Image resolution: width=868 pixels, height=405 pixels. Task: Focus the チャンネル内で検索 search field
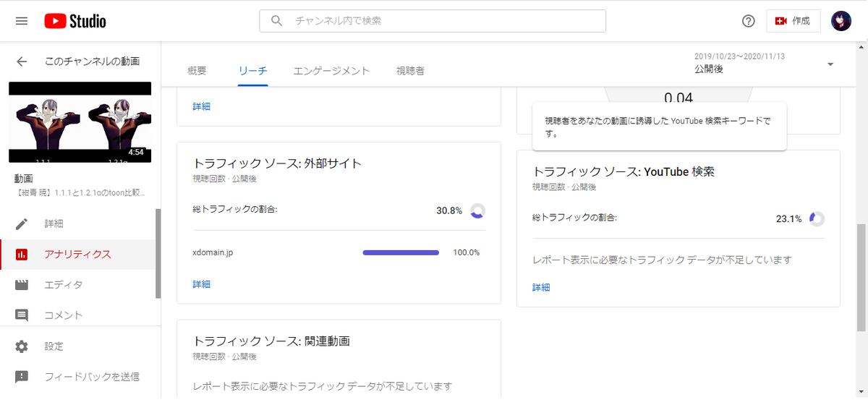433,21
